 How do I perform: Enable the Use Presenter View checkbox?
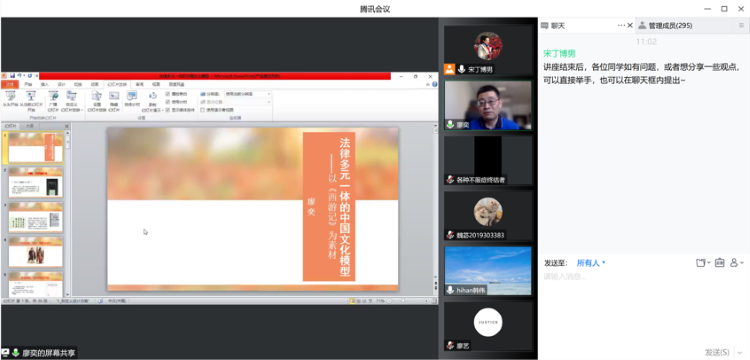tap(202, 109)
